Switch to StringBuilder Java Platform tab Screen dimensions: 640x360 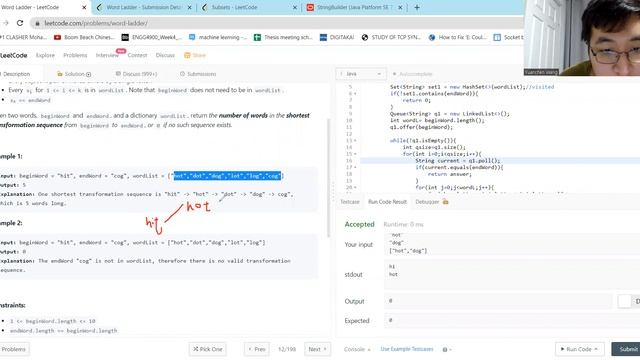click(354, 7)
